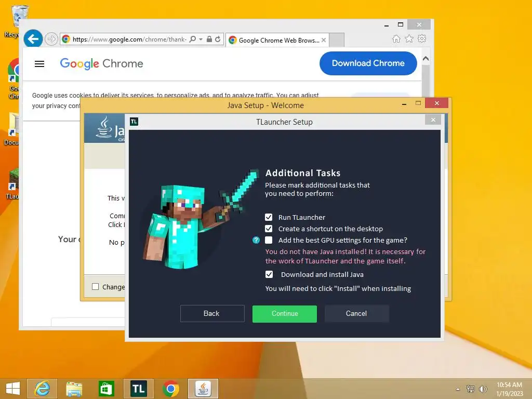Click the address bar lock security icon
Screen dimensions: 532x399
209,39
